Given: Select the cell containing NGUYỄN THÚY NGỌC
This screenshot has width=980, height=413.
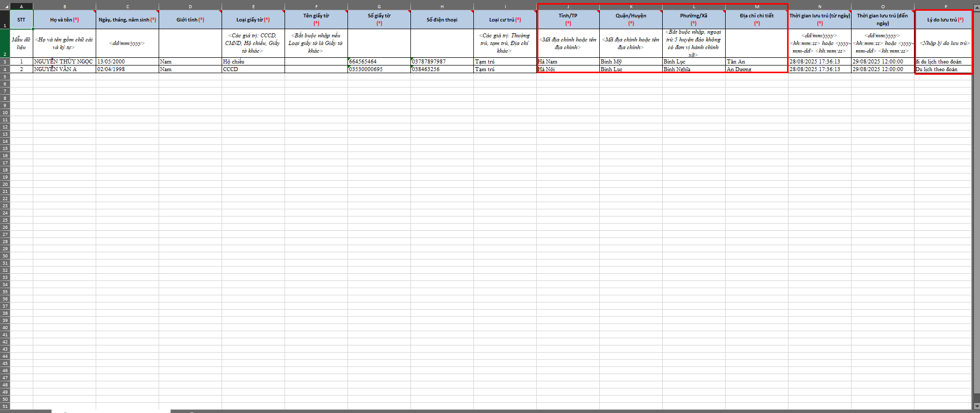Looking at the screenshot, I should [x=64, y=61].
